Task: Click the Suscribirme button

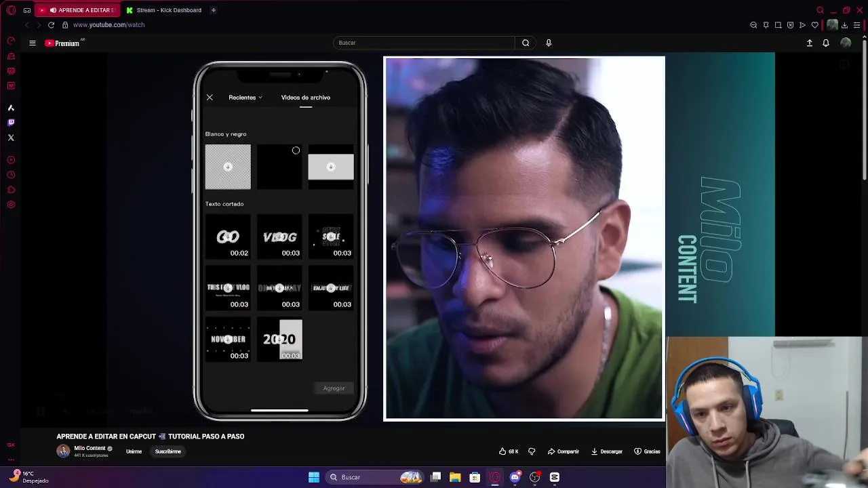Action: [168, 451]
